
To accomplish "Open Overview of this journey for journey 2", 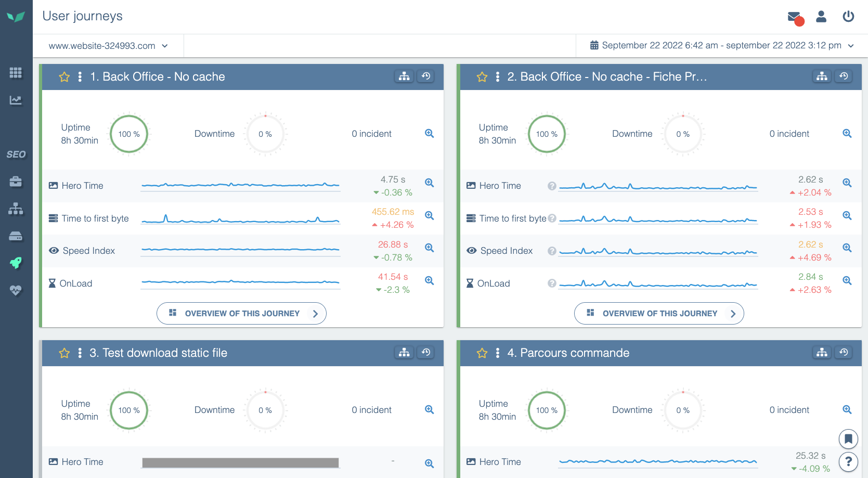I will point(659,314).
